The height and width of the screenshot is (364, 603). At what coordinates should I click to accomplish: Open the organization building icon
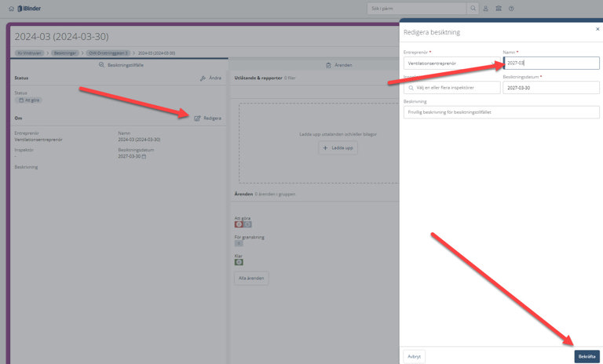499,9
